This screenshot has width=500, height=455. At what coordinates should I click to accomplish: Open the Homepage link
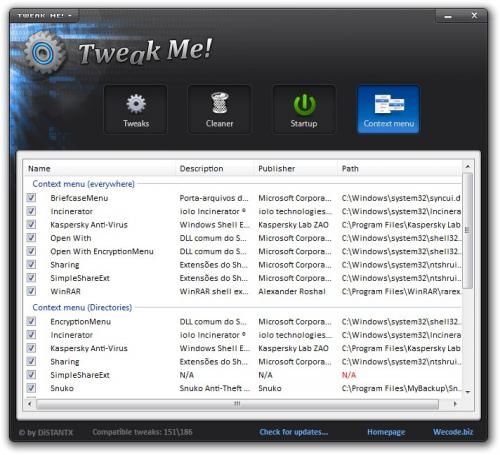(x=386, y=432)
